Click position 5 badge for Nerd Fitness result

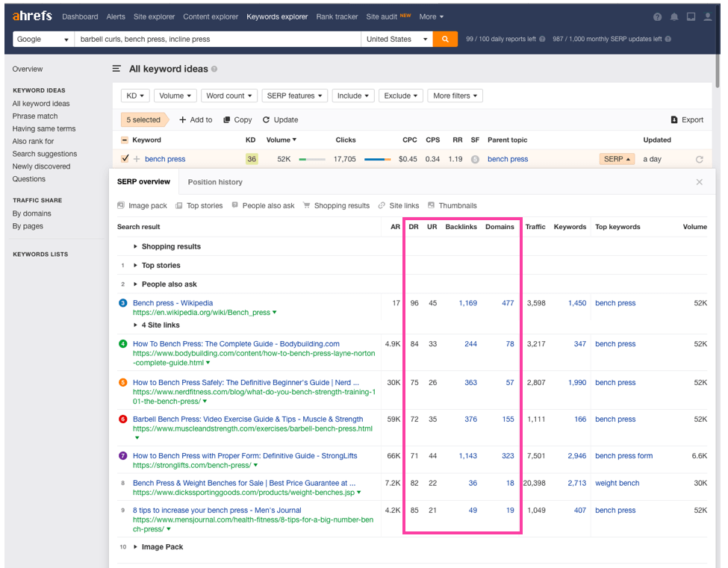point(123,382)
